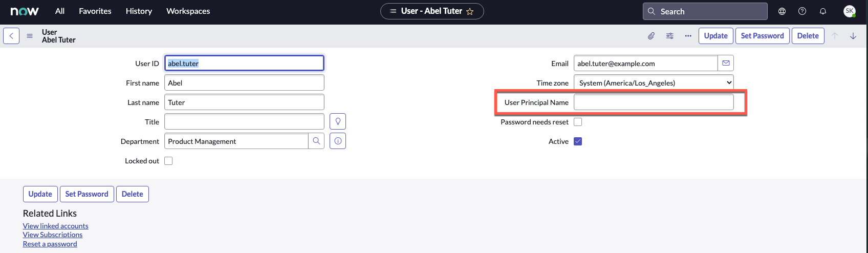The image size is (868, 253).
Task: Click the Title suggestion lightbulb icon
Action: point(338,121)
